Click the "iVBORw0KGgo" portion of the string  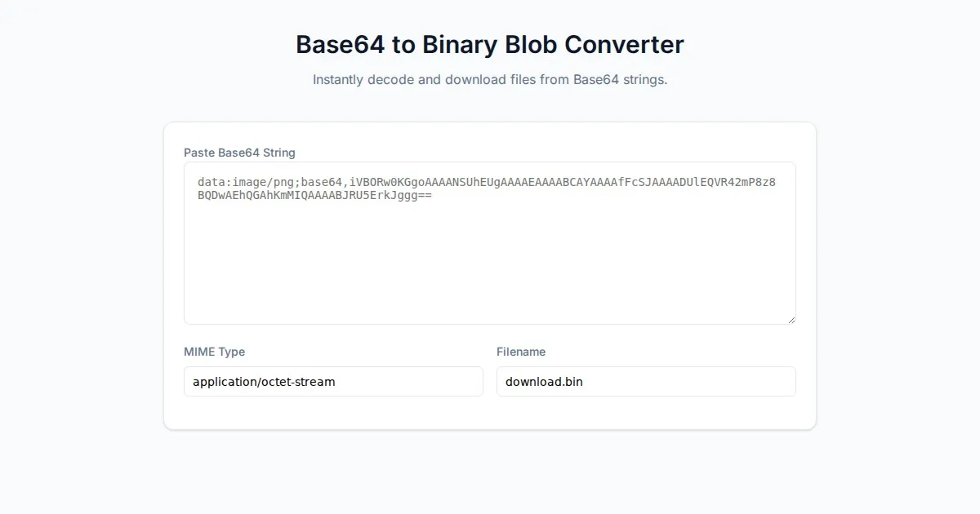coord(387,181)
